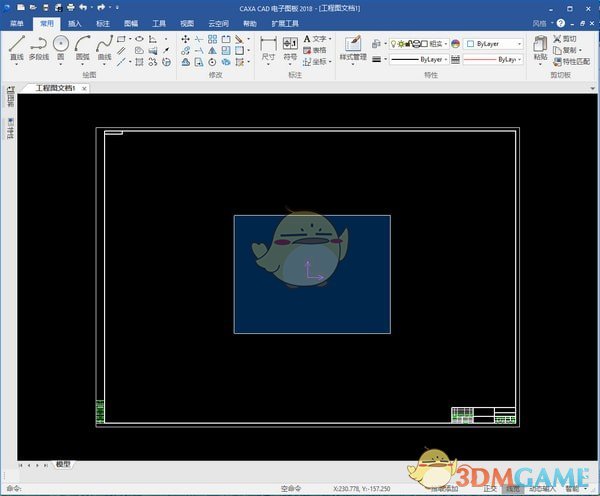
Task: Select the 多段线 (Polyline) tool
Action: (x=38, y=49)
